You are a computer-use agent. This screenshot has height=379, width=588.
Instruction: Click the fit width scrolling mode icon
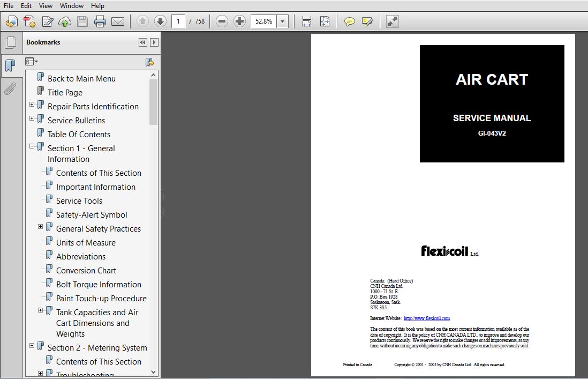click(x=307, y=21)
